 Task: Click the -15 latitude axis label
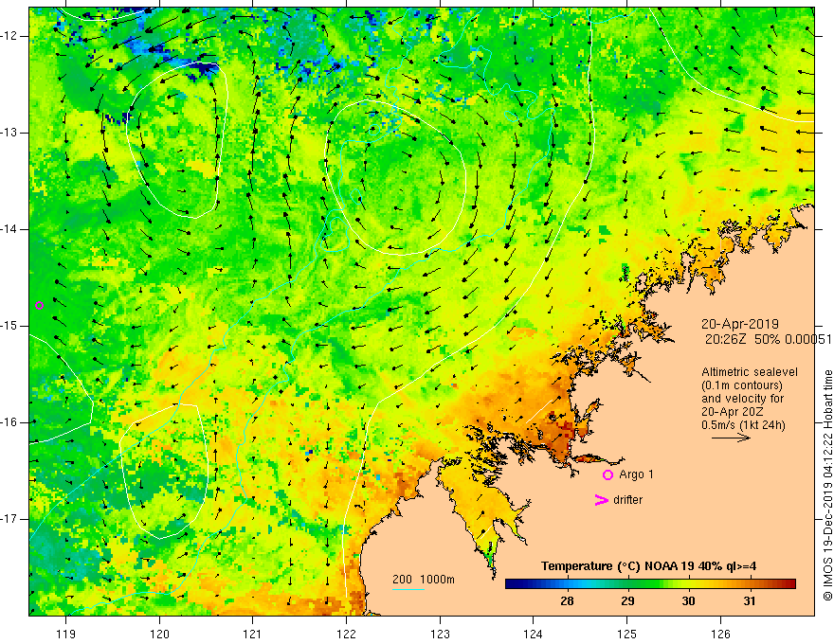(9, 326)
